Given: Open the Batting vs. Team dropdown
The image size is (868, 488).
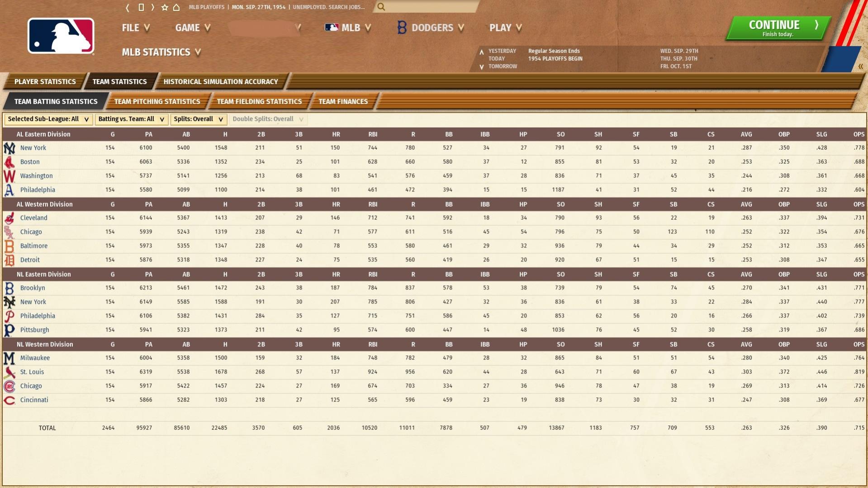Looking at the screenshot, I should pos(131,119).
